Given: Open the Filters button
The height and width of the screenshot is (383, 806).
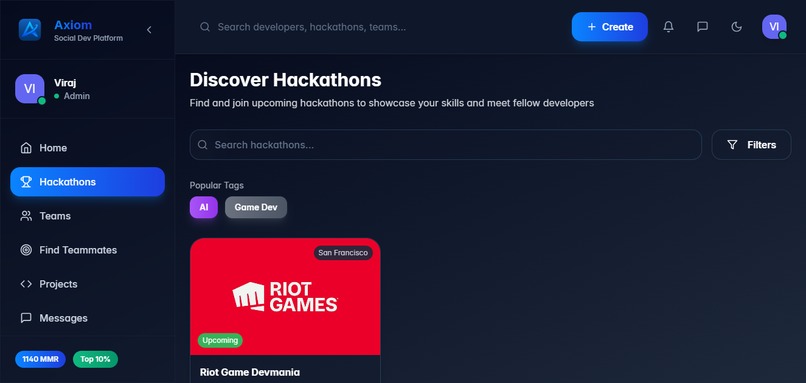Looking at the screenshot, I should pyautogui.click(x=752, y=144).
